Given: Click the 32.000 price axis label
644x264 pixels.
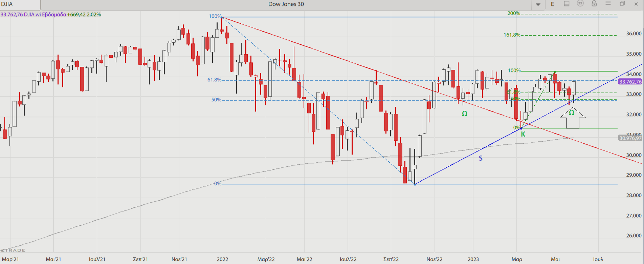Looking at the screenshot, I should click(x=634, y=115).
